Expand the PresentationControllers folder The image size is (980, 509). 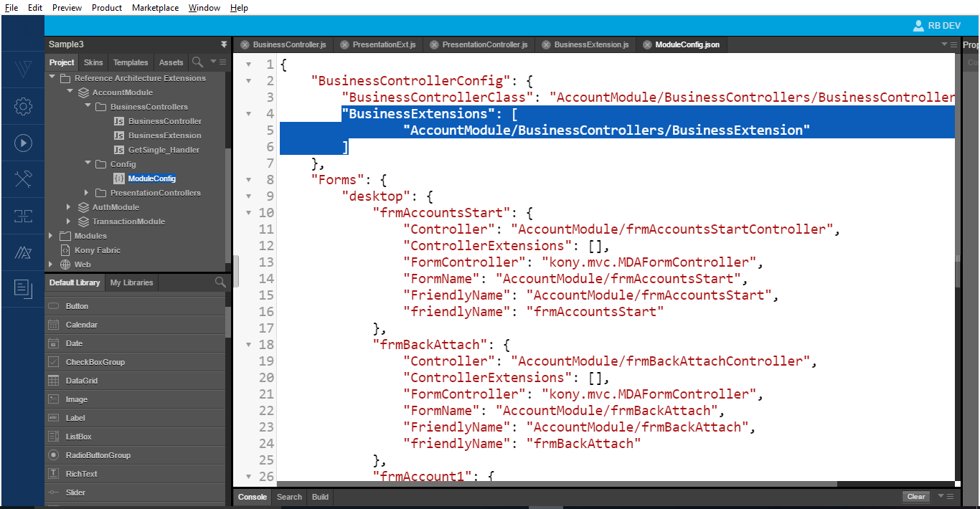87,192
